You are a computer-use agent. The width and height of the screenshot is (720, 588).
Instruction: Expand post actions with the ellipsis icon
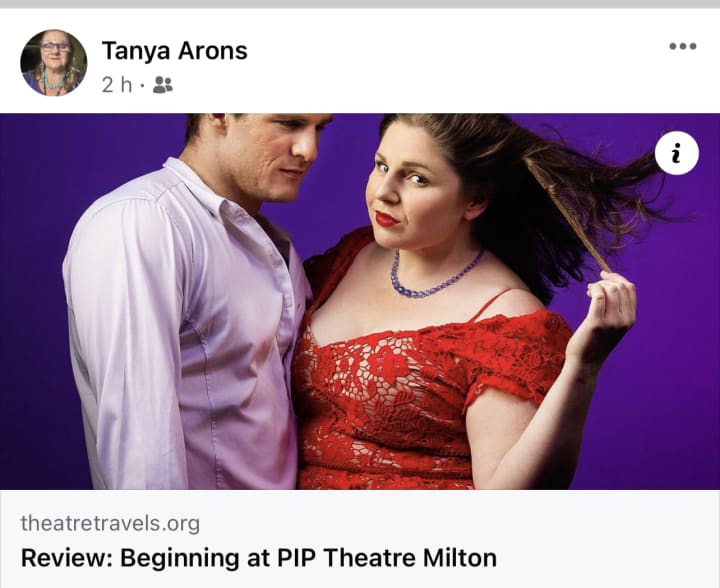pos(683,46)
